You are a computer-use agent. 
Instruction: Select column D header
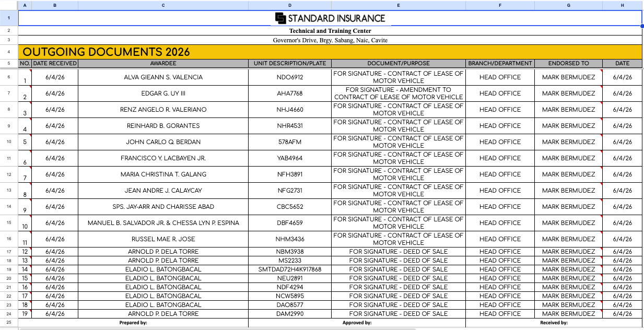[290, 5]
